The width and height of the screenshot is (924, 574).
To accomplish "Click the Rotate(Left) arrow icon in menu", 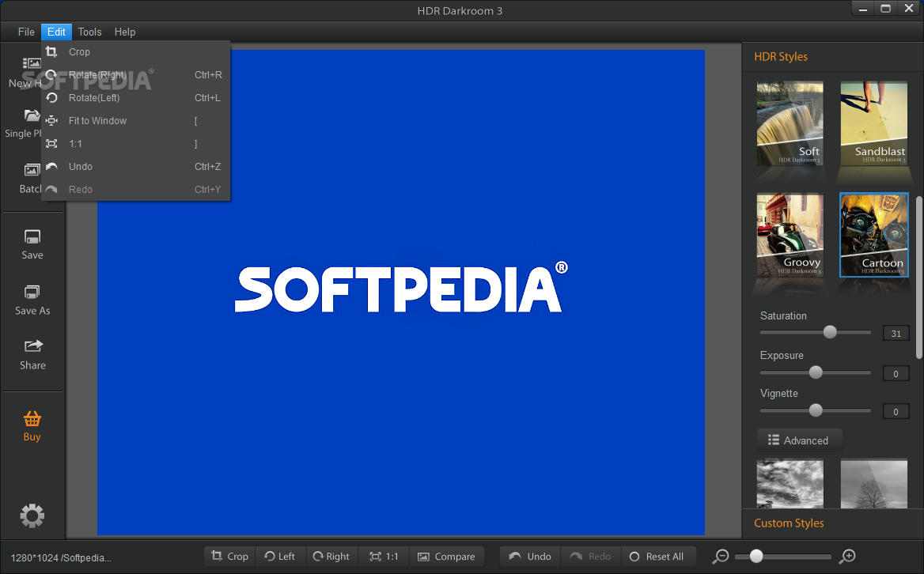I will point(52,98).
